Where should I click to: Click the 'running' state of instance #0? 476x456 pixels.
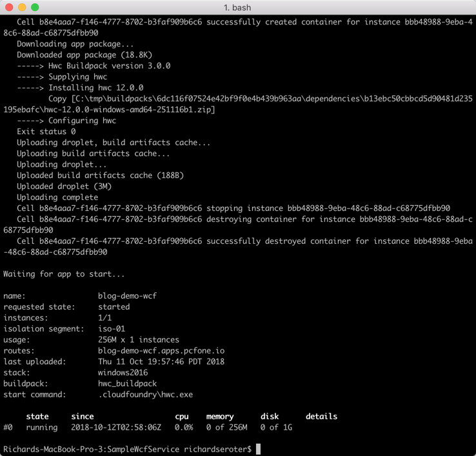pyautogui.click(x=41, y=427)
